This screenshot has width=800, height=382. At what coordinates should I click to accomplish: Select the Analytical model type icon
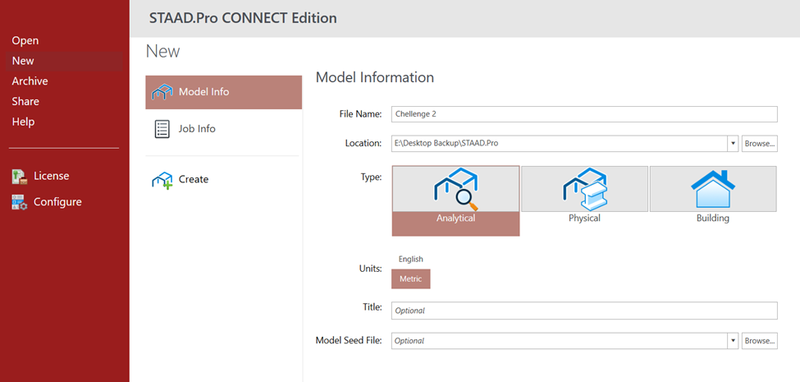[x=456, y=189]
